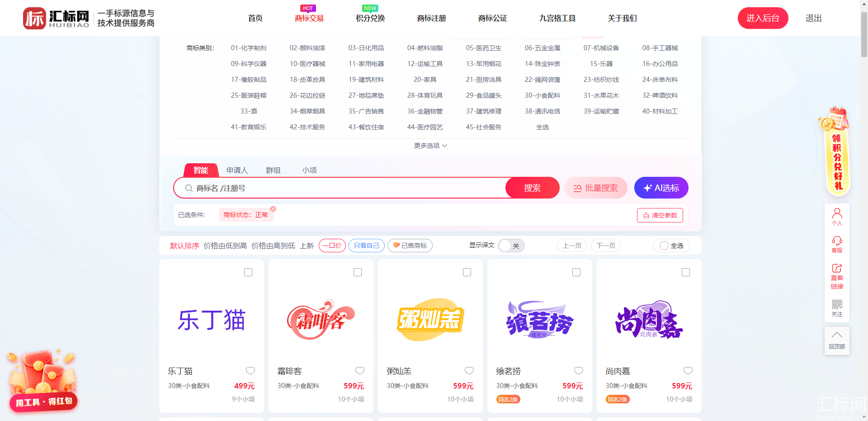Click the 直客链接 sidebar icon
The width and height of the screenshot is (868, 421).
pyautogui.click(x=837, y=276)
